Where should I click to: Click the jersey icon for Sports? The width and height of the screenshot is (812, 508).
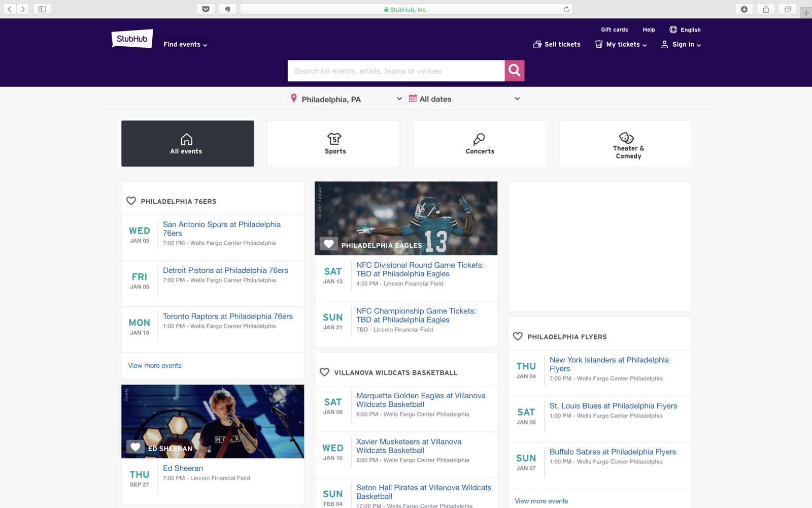(334, 139)
